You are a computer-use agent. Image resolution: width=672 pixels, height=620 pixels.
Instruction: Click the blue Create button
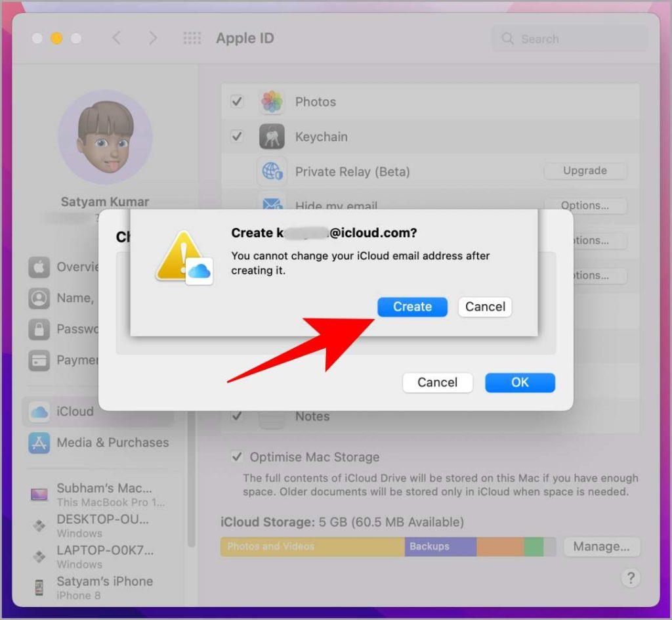(x=412, y=307)
